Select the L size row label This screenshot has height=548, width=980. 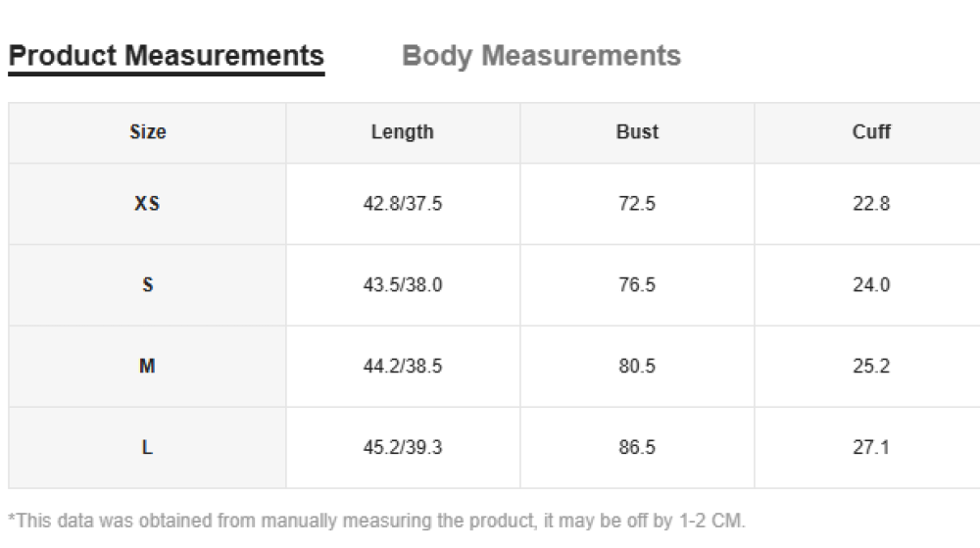[148, 447]
